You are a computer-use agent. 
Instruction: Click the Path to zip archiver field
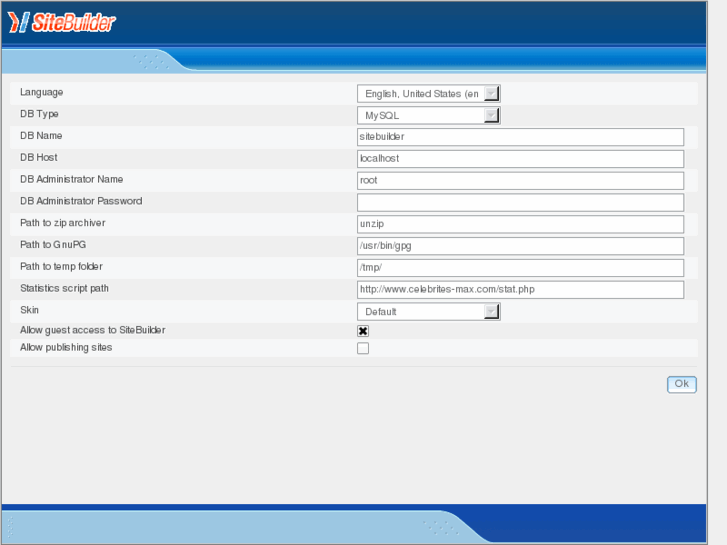(x=520, y=224)
